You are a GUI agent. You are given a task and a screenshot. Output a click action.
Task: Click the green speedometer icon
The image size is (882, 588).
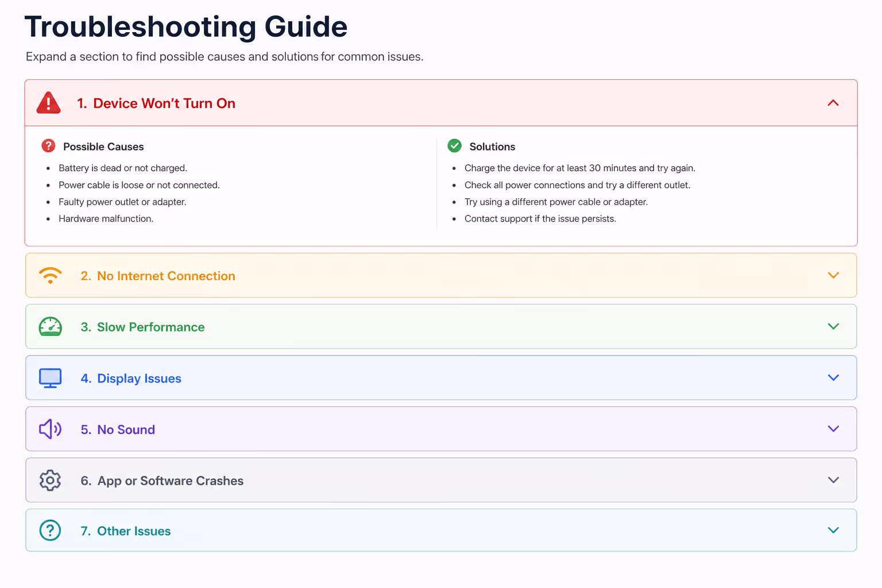click(x=51, y=326)
